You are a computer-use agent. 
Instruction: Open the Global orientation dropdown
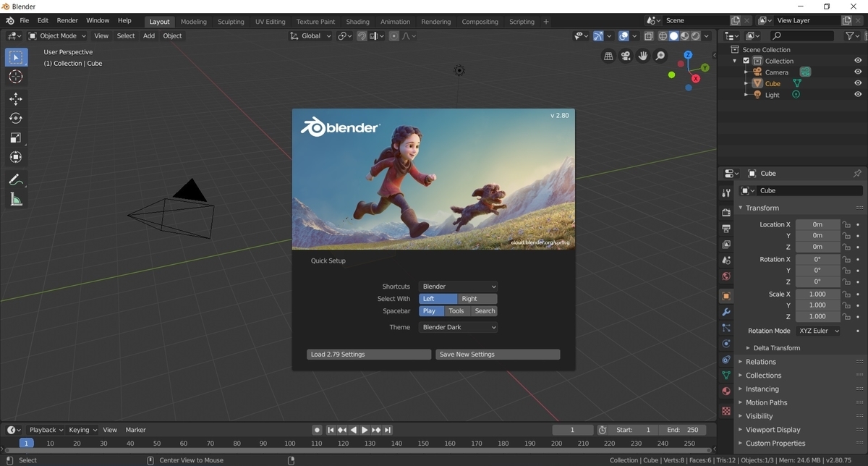click(x=311, y=35)
